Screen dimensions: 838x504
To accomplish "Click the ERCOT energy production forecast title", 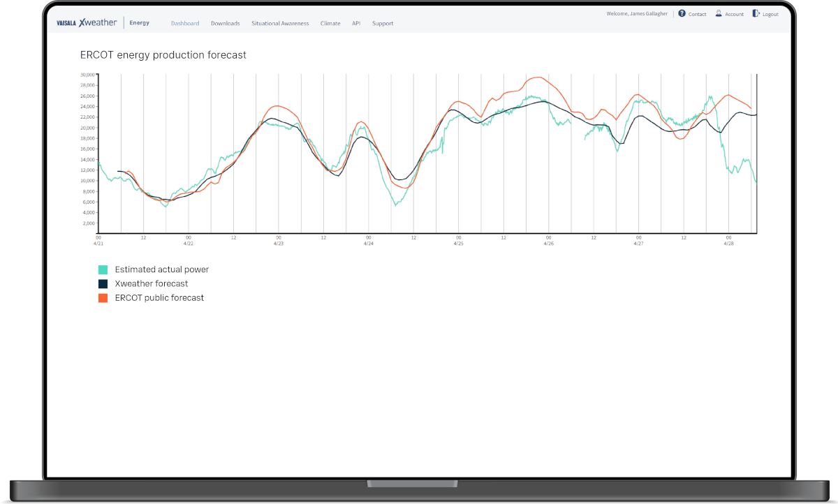I will tap(163, 55).
